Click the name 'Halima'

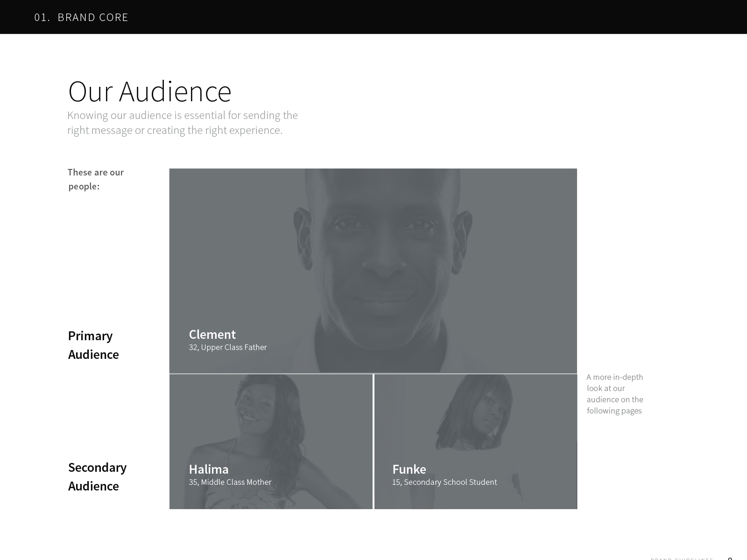[208, 469]
